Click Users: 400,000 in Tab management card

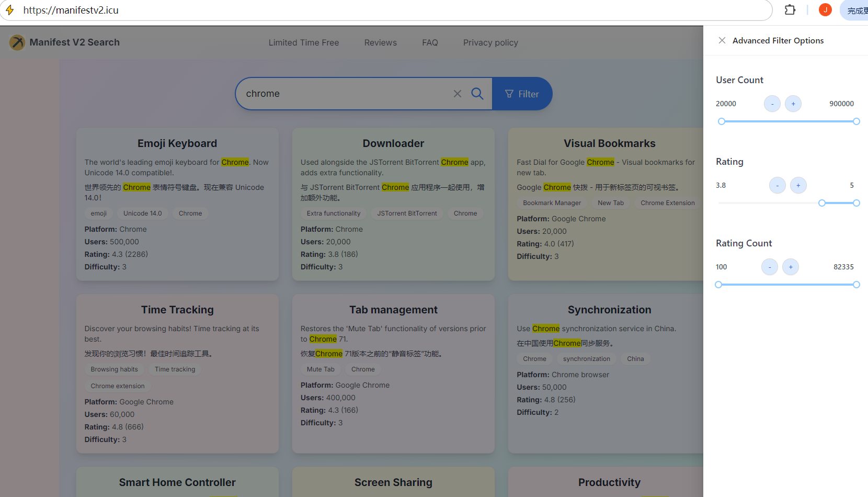328,398
